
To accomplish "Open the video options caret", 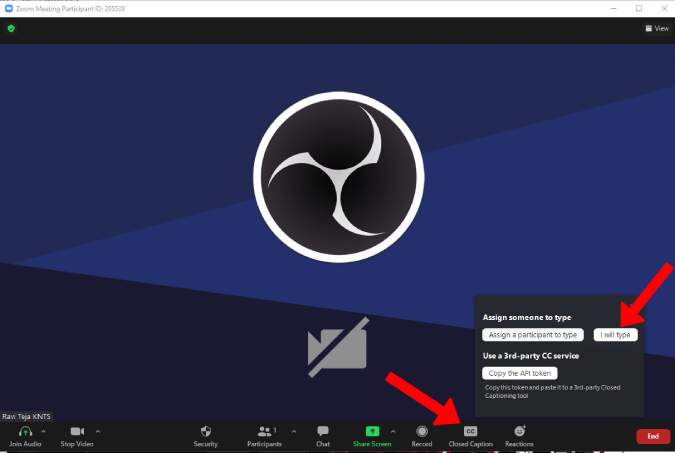I will pyautogui.click(x=98, y=431).
